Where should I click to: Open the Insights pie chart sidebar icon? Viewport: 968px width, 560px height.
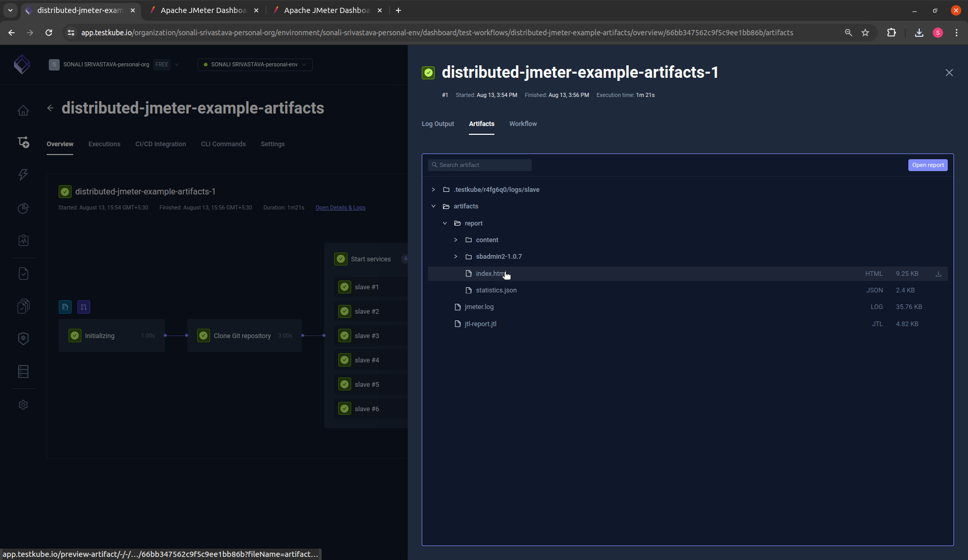23,208
